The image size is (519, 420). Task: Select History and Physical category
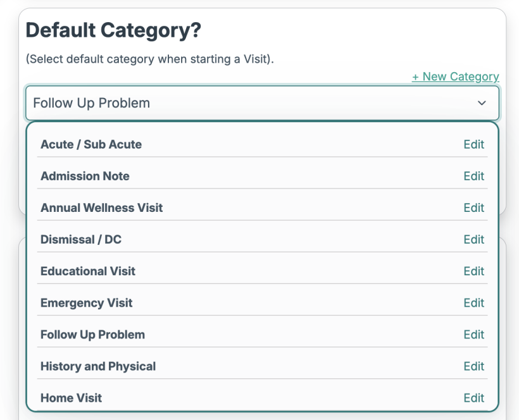tap(98, 366)
